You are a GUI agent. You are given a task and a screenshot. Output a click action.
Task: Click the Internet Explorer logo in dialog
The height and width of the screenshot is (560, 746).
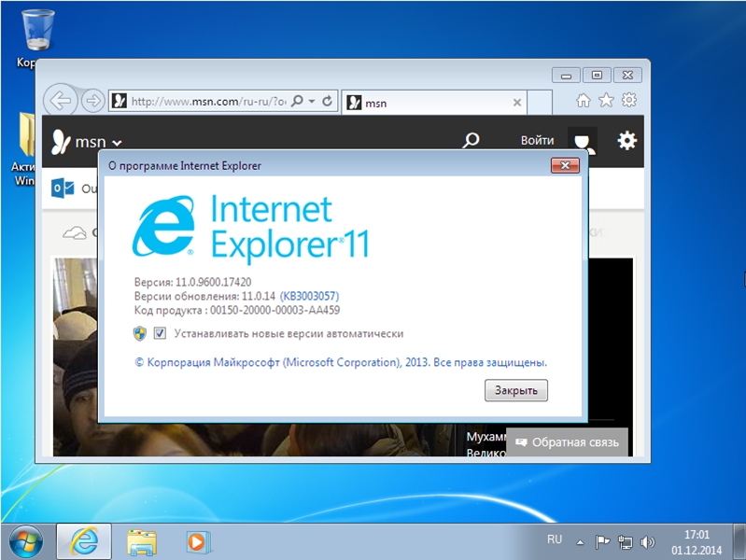163,226
